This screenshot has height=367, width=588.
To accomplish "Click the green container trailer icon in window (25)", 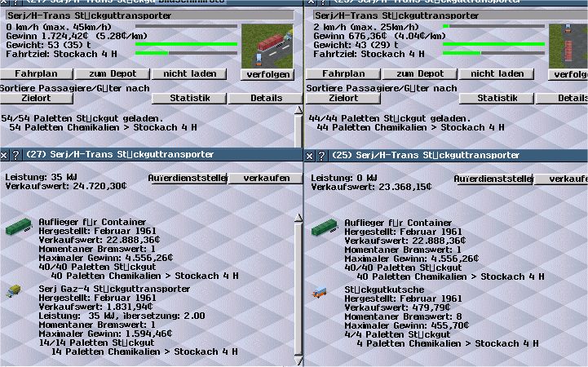I will pos(325,228).
